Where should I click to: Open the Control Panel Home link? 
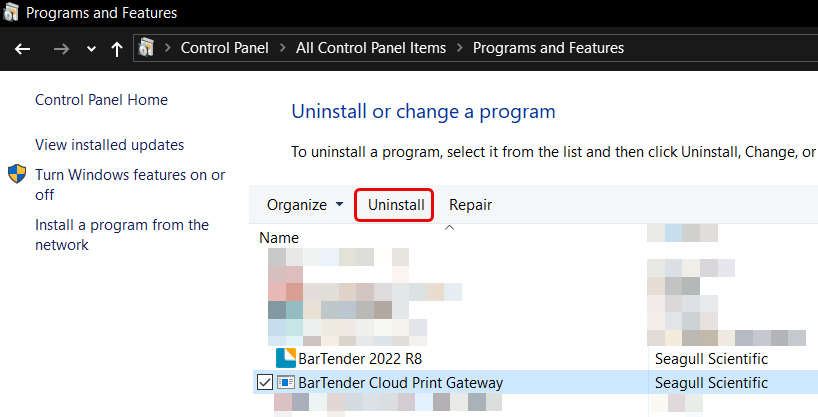(x=101, y=100)
